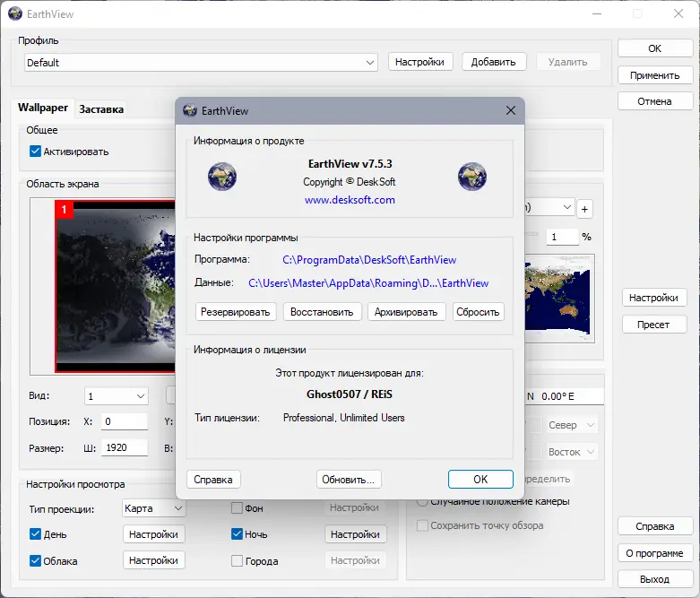
Task: Click the Позиция X input field
Action: (x=125, y=421)
